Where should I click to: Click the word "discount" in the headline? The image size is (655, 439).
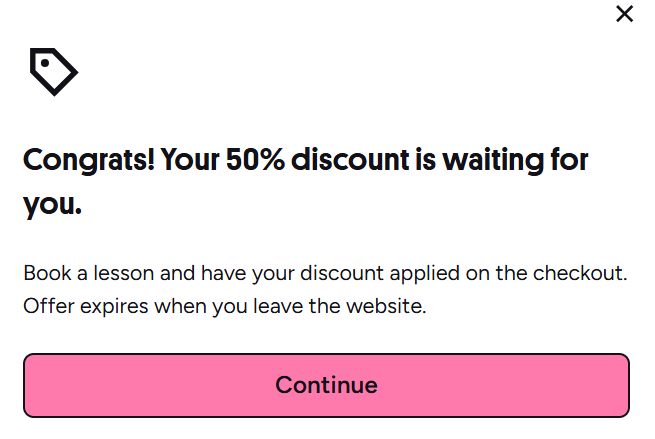(350, 160)
